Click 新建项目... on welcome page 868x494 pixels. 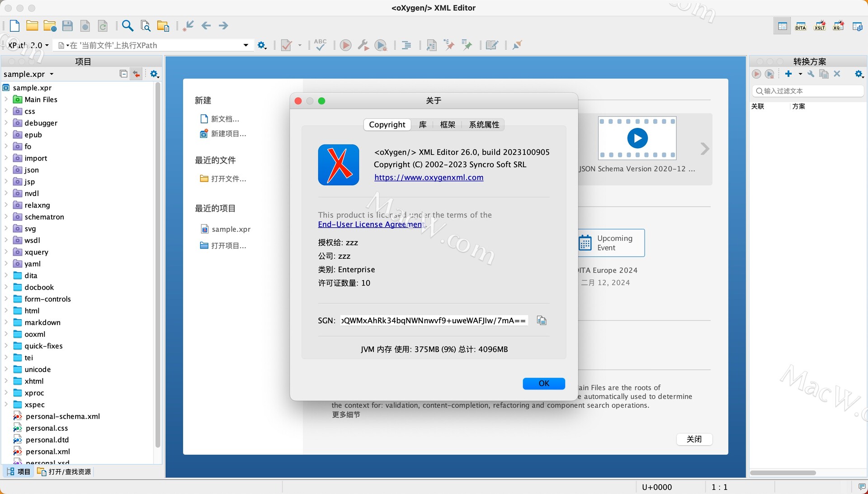(223, 134)
